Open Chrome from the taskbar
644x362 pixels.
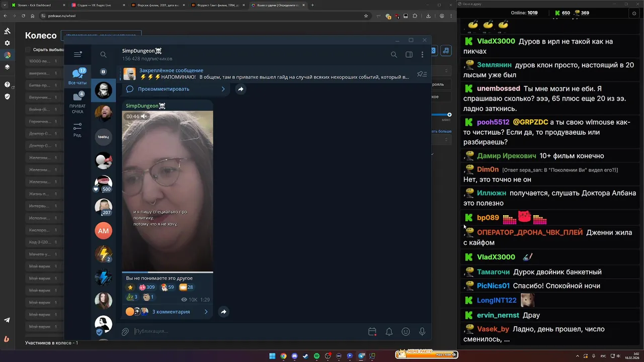tap(283, 356)
